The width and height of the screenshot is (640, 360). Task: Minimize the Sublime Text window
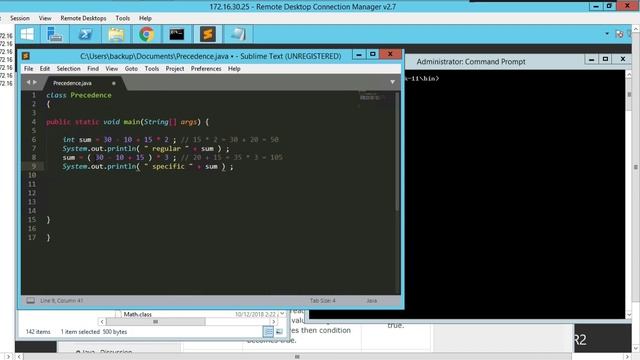(x=358, y=54)
